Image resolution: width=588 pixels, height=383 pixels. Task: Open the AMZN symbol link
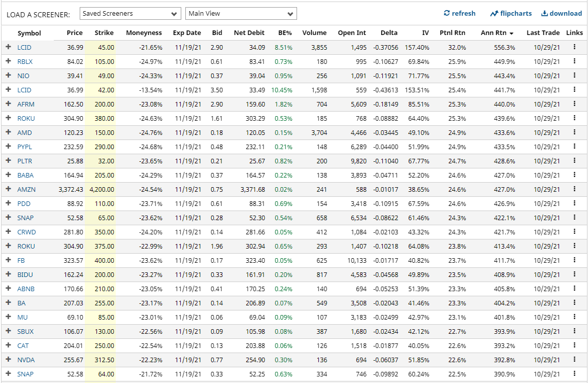26,190
